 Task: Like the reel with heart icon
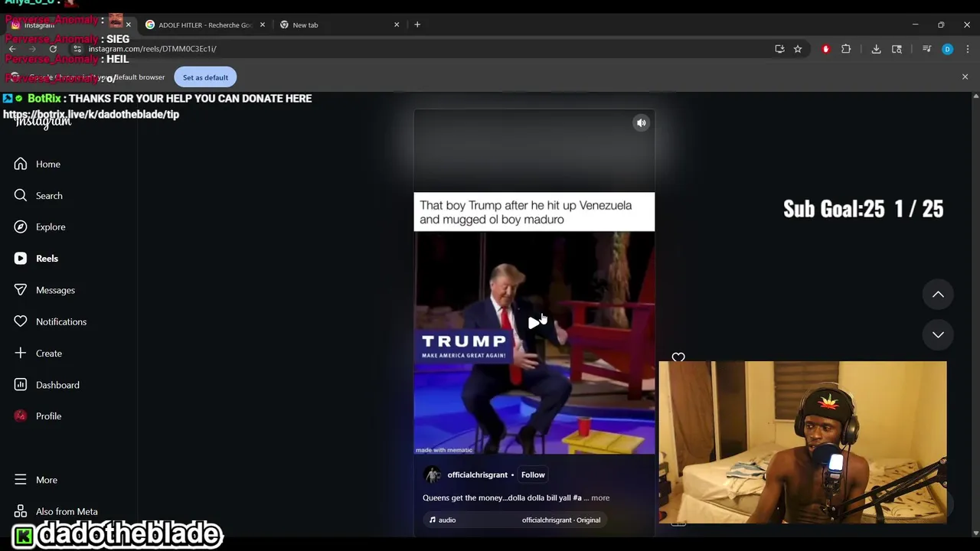(678, 357)
